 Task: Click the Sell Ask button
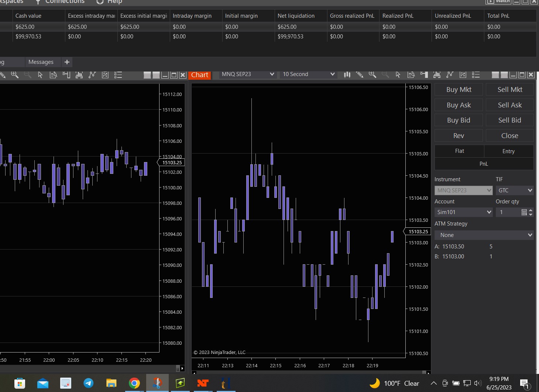tap(509, 105)
